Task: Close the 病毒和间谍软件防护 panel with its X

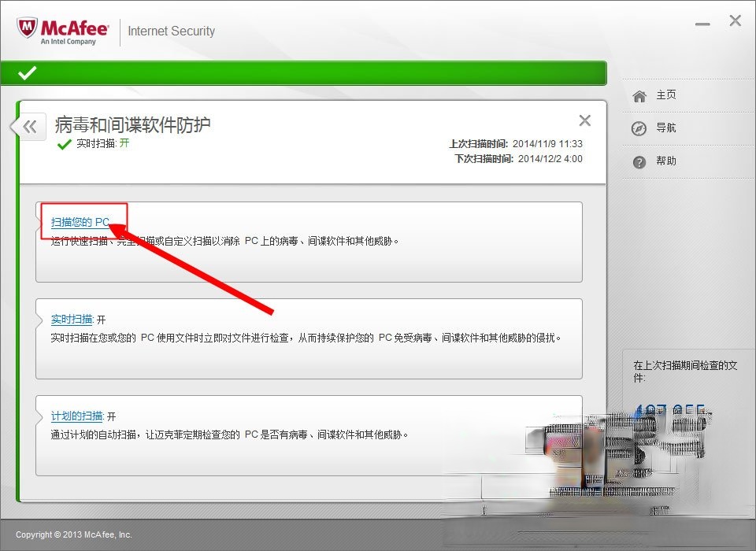Action: 584,120
